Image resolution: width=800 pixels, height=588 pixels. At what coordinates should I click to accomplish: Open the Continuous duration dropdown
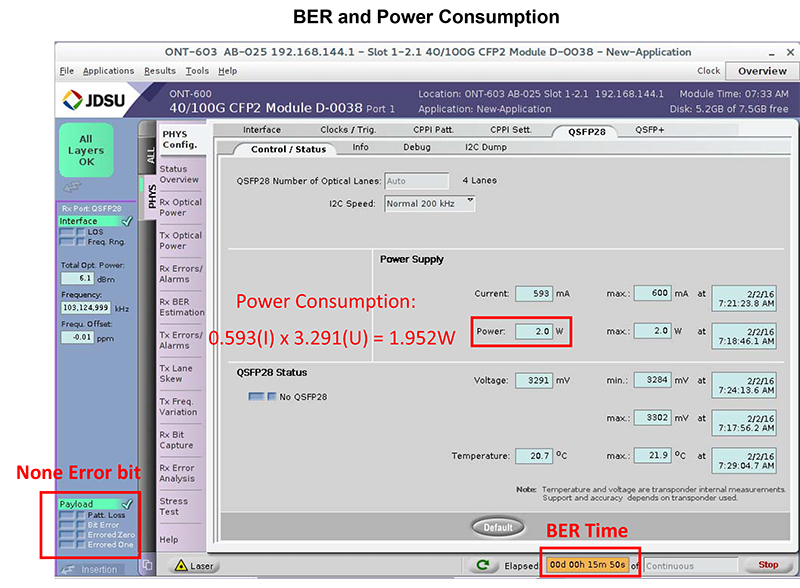tap(691, 566)
